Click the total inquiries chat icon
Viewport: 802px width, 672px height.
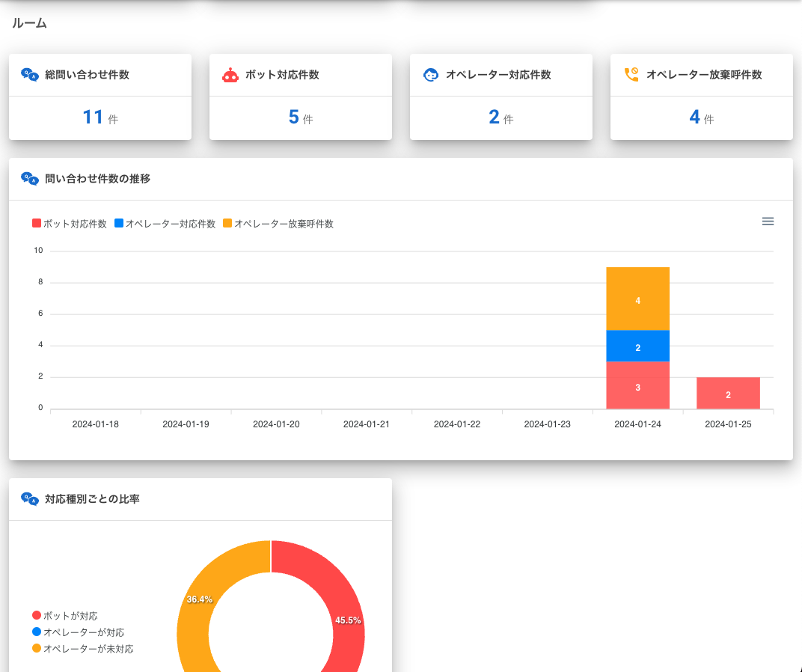[30, 75]
